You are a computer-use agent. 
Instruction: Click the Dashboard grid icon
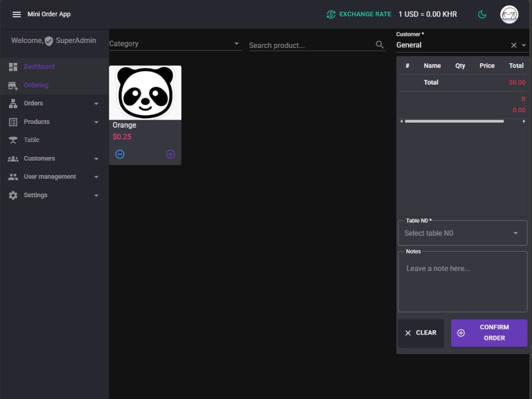13,67
